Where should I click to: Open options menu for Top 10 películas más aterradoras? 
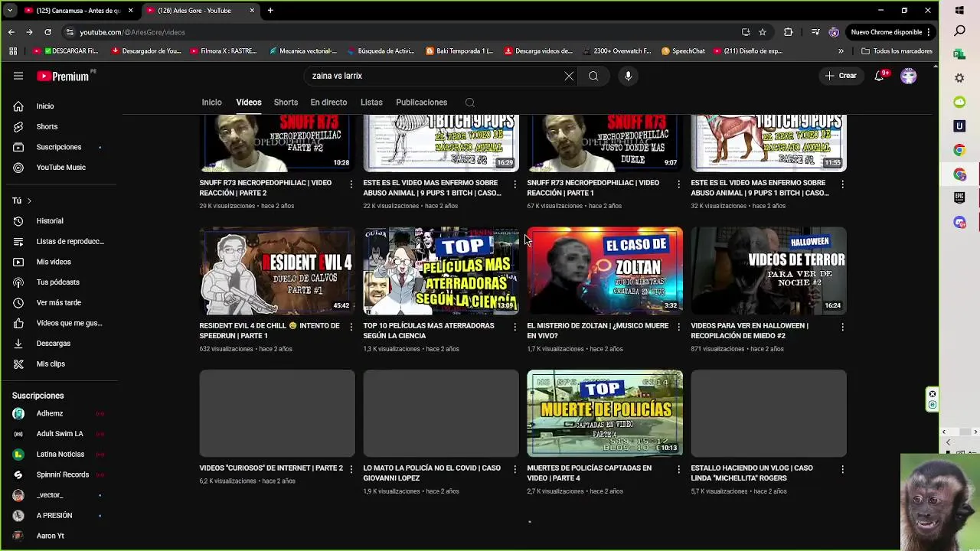click(x=514, y=327)
